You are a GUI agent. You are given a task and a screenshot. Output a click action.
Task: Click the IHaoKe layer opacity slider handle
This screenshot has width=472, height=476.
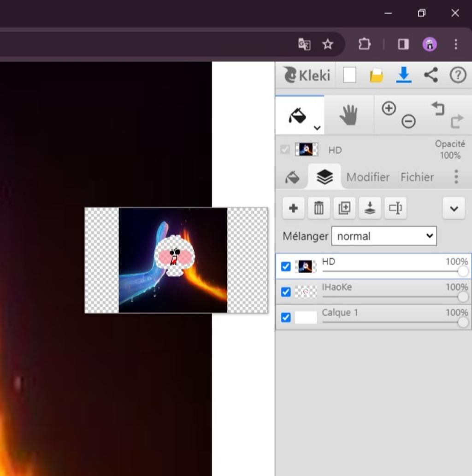coord(463,297)
